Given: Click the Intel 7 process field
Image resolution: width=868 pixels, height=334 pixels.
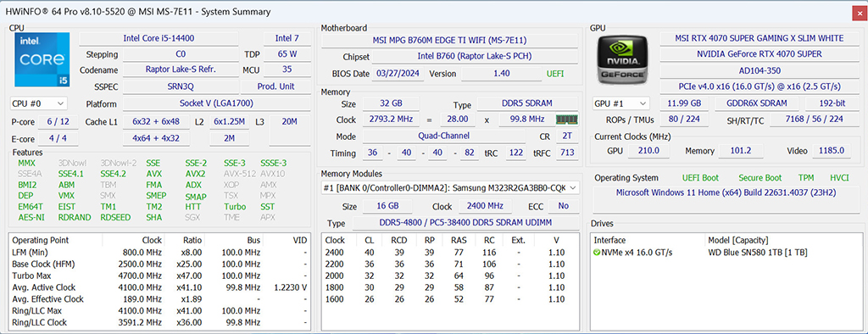Looking at the screenshot, I should 287,38.
